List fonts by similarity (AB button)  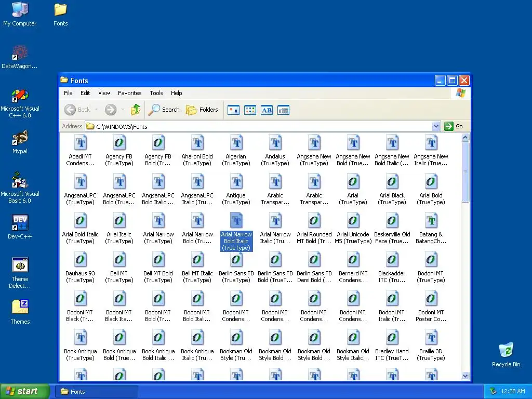click(267, 110)
